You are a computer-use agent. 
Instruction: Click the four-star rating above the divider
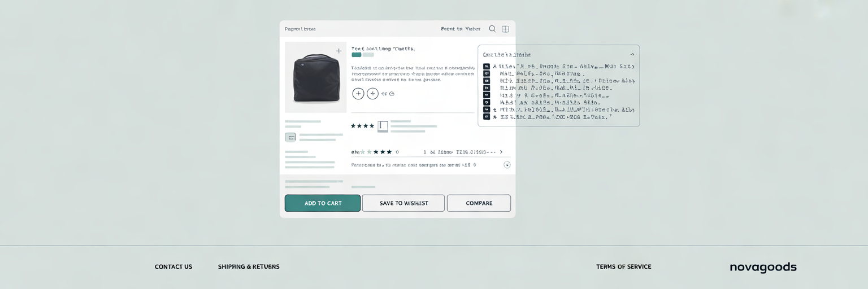coord(362,126)
